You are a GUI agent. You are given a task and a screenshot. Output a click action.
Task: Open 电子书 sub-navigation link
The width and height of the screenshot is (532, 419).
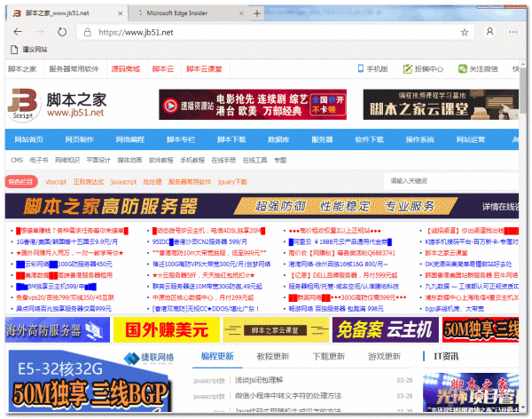(x=39, y=160)
